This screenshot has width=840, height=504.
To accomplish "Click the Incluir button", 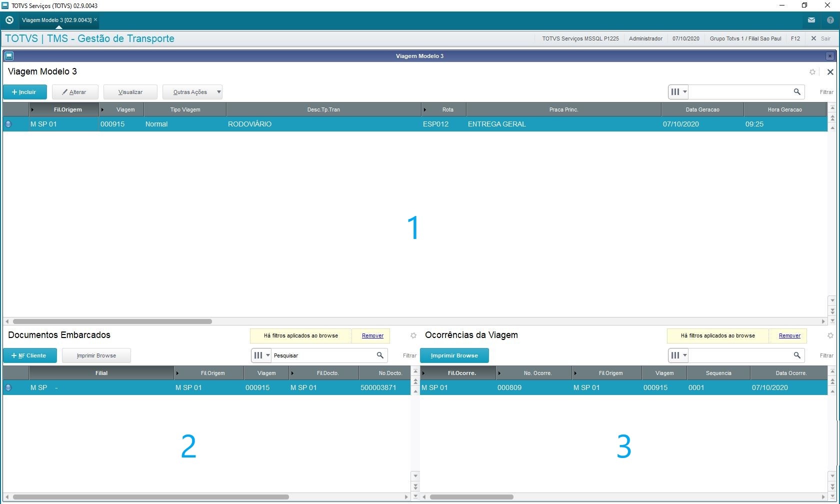I will [25, 92].
